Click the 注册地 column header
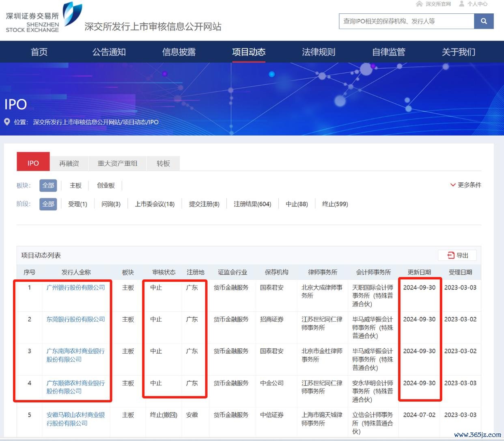Viewport: 504px width, 441px height. [x=195, y=272]
